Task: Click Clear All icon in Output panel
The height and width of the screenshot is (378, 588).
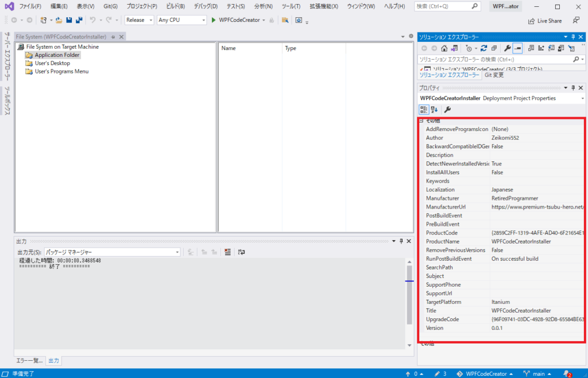Action: 227,252
